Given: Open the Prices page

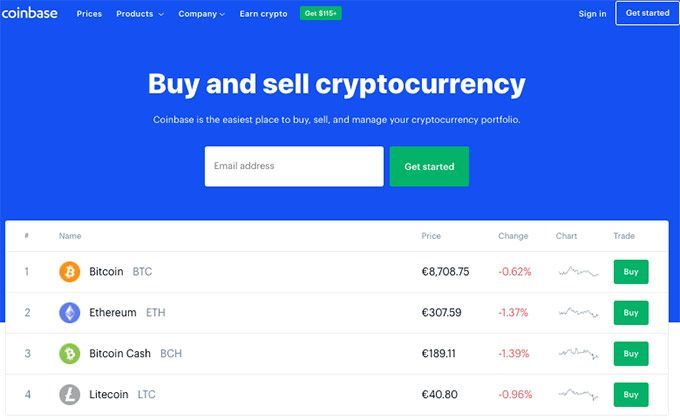Looking at the screenshot, I should (x=89, y=14).
